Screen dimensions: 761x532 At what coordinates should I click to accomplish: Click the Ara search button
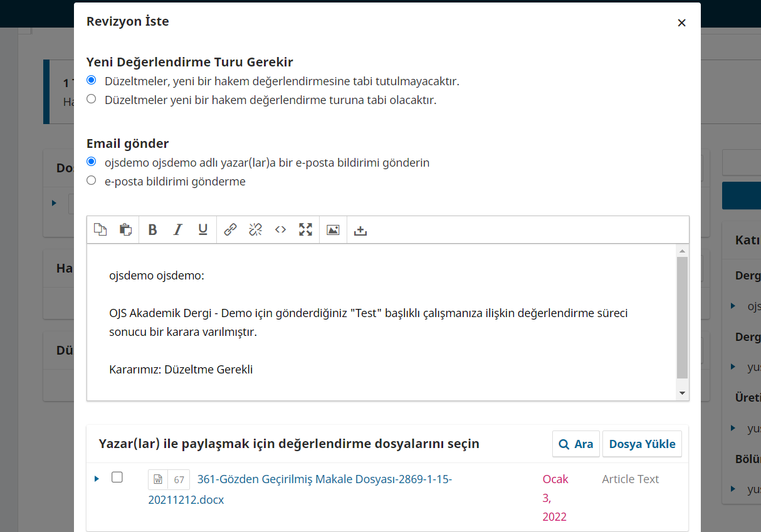click(576, 444)
